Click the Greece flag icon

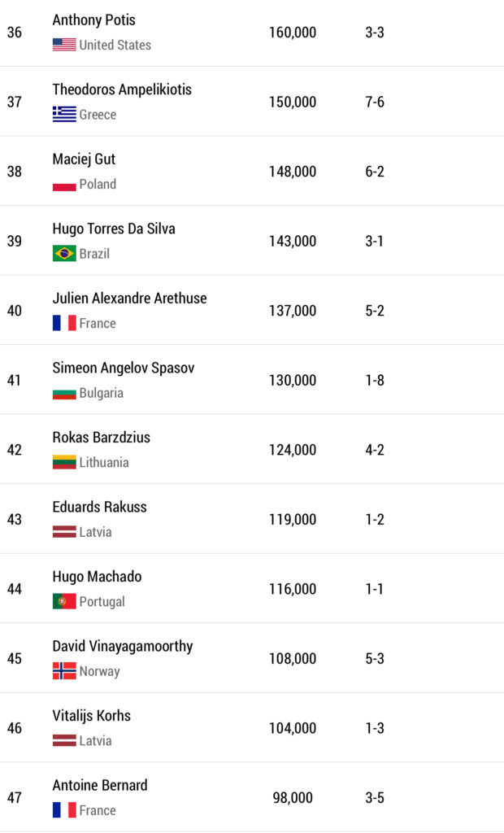(x=64, y=115)
